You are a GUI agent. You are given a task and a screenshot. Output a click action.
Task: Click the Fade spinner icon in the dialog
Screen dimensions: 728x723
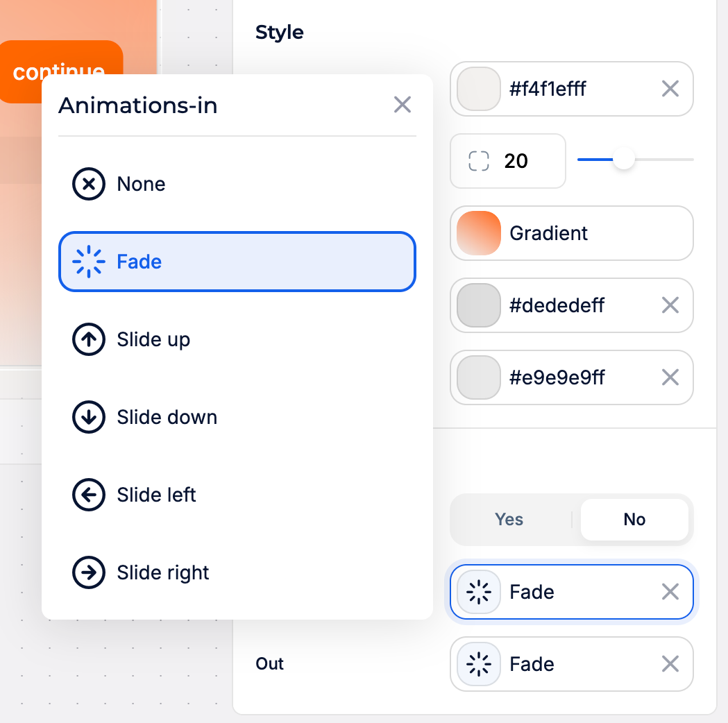click(x=90, y=262)
